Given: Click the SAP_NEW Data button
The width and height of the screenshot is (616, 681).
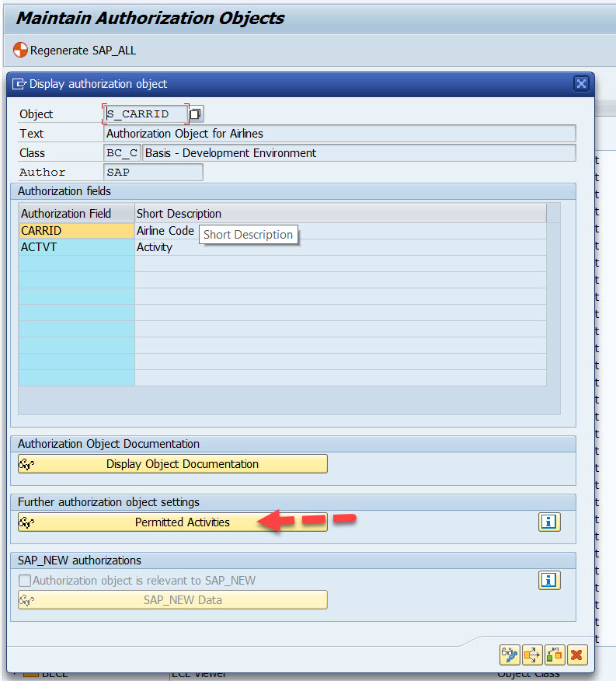Looking at the screenshot, I should click(172, 600).
